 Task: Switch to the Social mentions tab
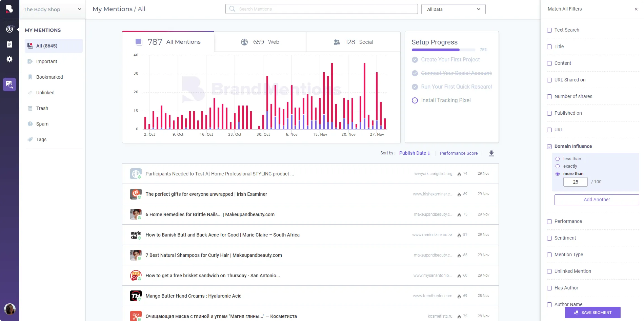[x=353, y=42]
